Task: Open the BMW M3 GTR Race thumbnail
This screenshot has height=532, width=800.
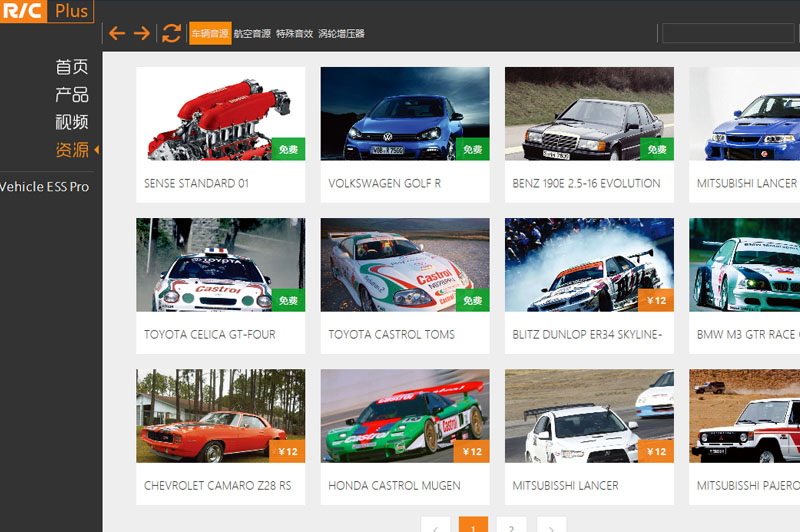Action: click(744, 265)
